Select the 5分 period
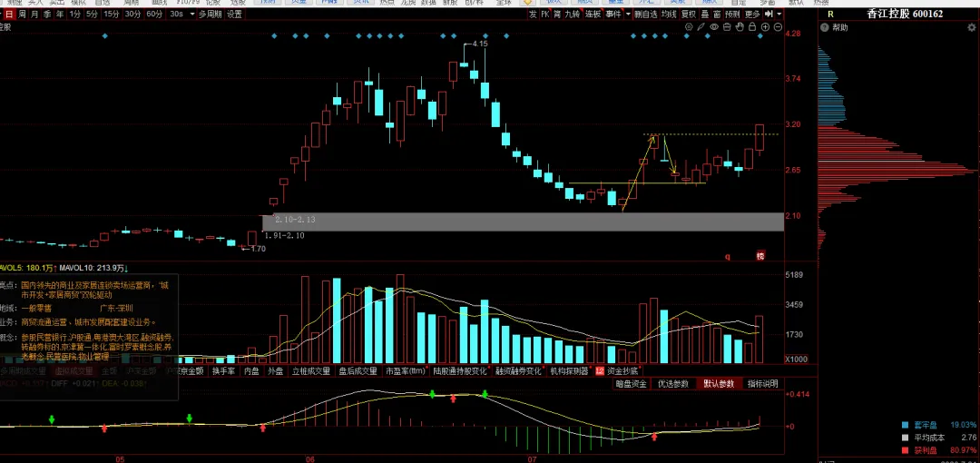980x463 pixels. pos(92,14)
